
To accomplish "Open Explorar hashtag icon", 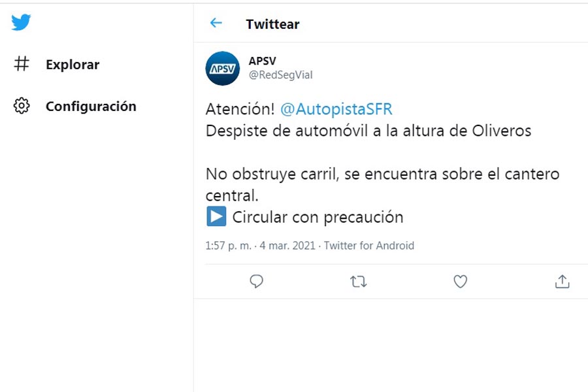I will tap(22, 64).
